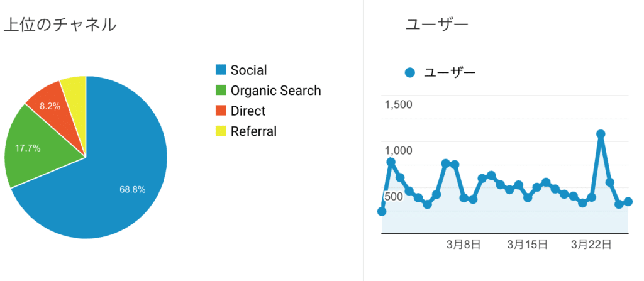The width and height of the screenshot is (644, 281).
Task: Click the blue ユーザー legend dot
Action: pos(410,73)
